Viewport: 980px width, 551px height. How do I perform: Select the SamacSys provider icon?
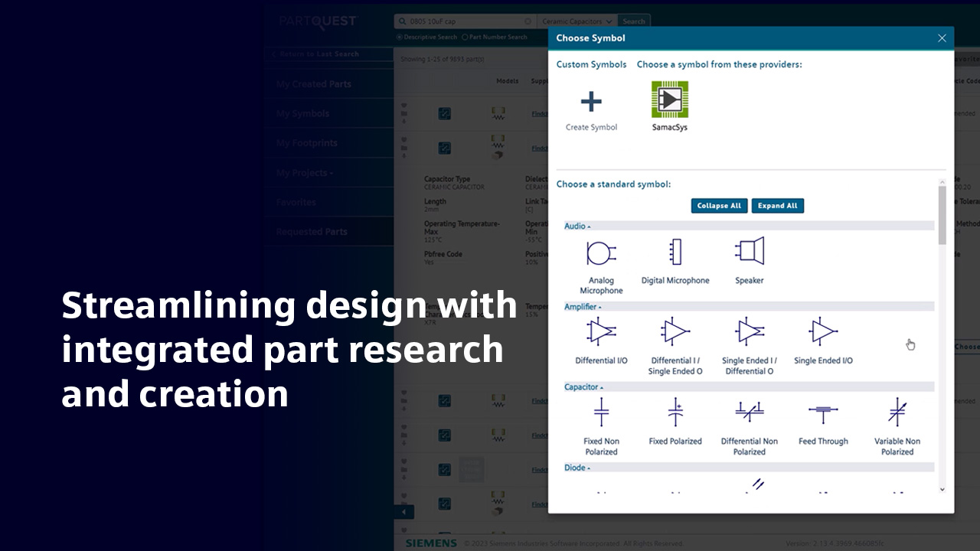tap(670, 99)
